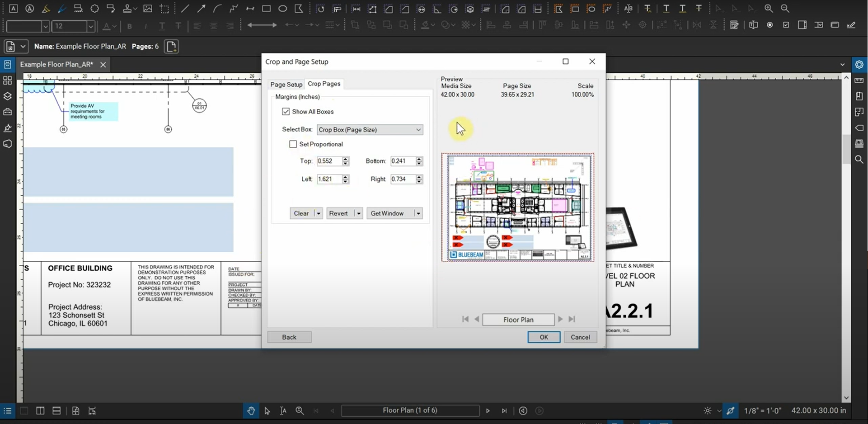Go to the next page in the preview navigator
This screenshot has width=868, height=424.
pyautogui.click(x=560, y=319)
